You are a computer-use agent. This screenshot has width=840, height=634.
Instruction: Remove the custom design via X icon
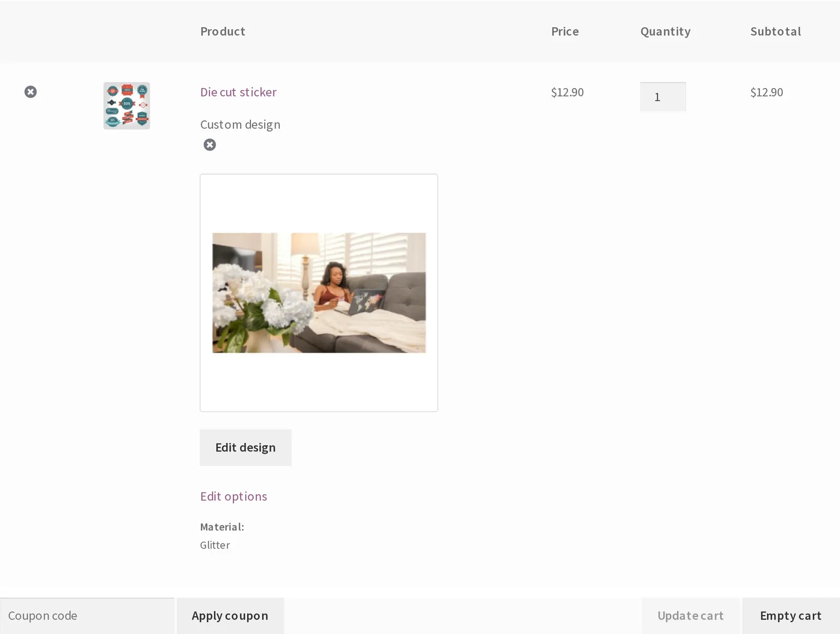point(209,145)
